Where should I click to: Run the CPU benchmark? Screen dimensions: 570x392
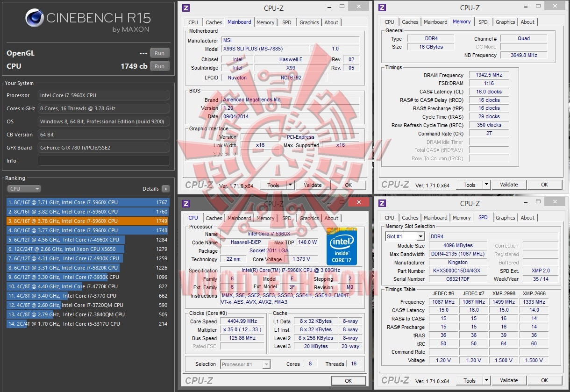click(x=160, y=66)
